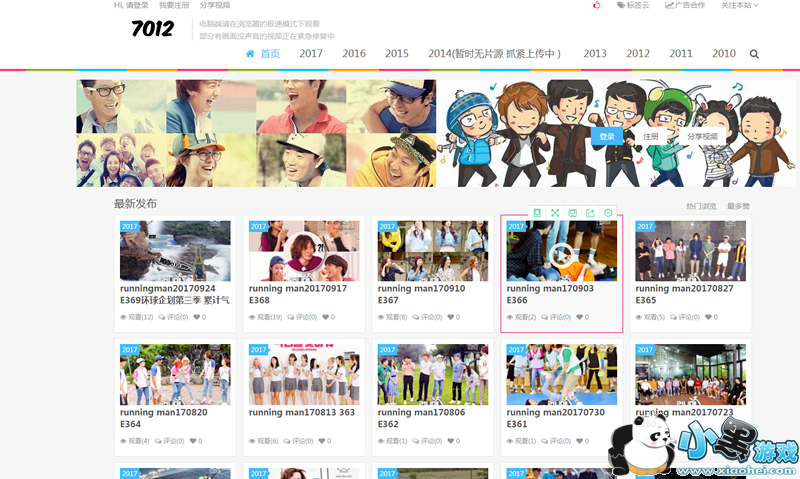800x479 pixels.
Task: Click 我要注册 link in top bar
Action: (174, 5)
